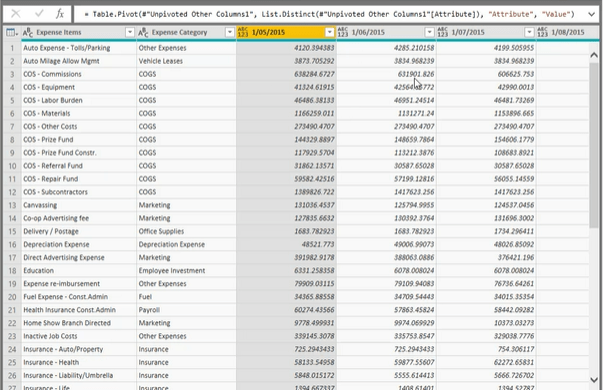This screenshot has height=390, width=603.
Task: Select cell 'Delivery / Postage'
Action: coord(79,231)
